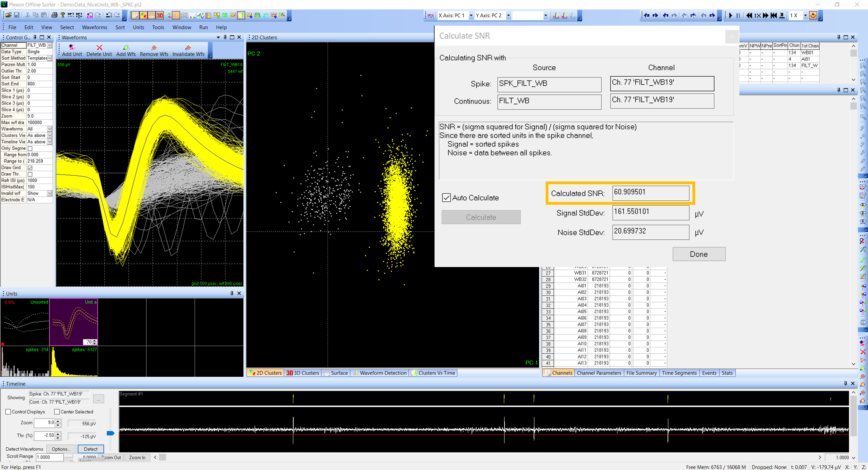868x470 pixels.
Task: Click the Save disk icon
Action: [x=17, y=15]
